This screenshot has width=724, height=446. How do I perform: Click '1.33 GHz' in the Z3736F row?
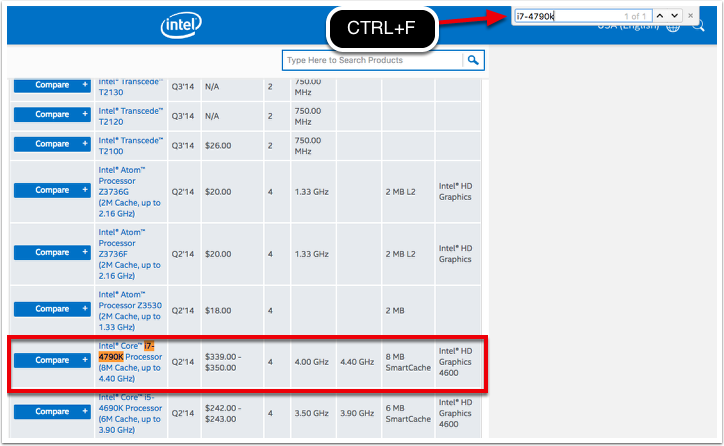click(312, 254)
